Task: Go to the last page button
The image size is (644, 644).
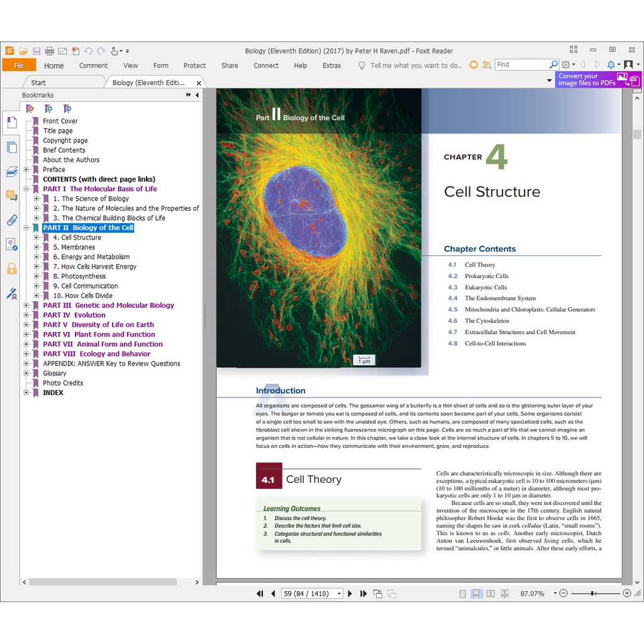Action: (x=363, y=593)
